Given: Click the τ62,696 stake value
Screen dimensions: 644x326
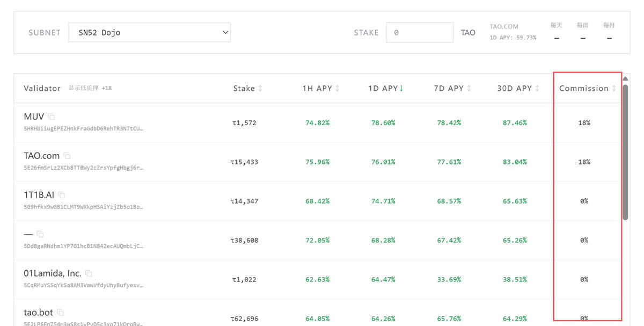Looking at the screenshot, I should (x=244, y=319).
